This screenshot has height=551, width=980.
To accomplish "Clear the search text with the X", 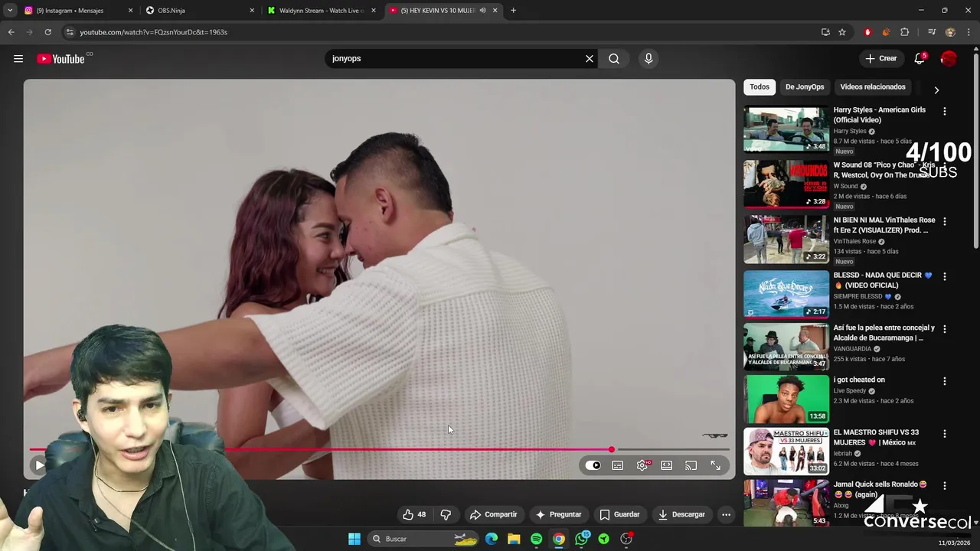I will (590, 59).
